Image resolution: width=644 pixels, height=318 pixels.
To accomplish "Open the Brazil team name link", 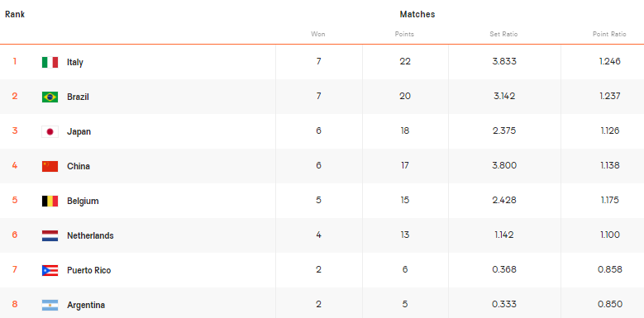I will click(78, 97).
